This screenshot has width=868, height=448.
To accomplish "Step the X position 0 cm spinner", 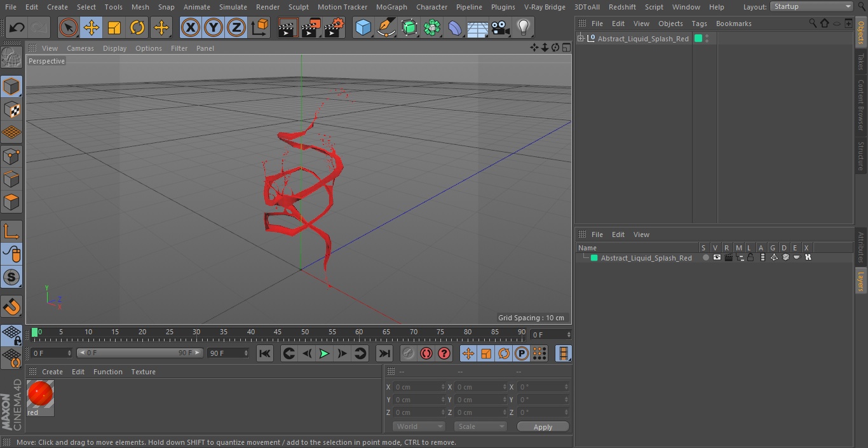I will click(443, 387).
